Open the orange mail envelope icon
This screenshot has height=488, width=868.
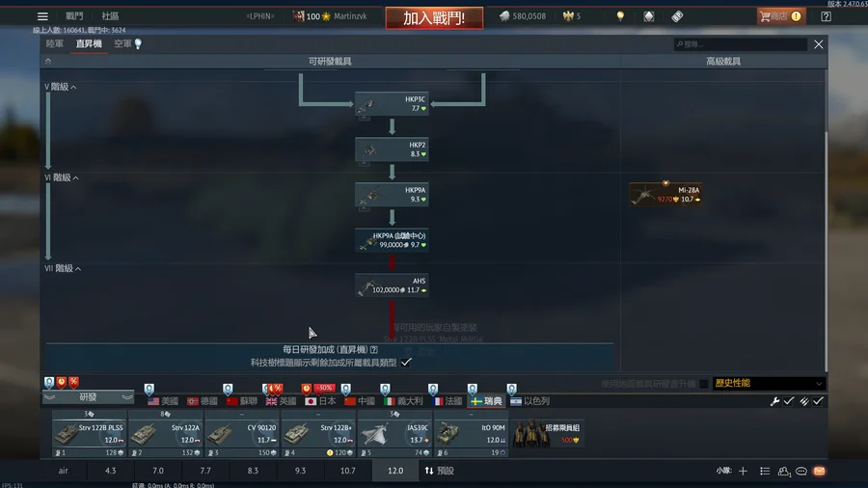click(x=819, y=471)
